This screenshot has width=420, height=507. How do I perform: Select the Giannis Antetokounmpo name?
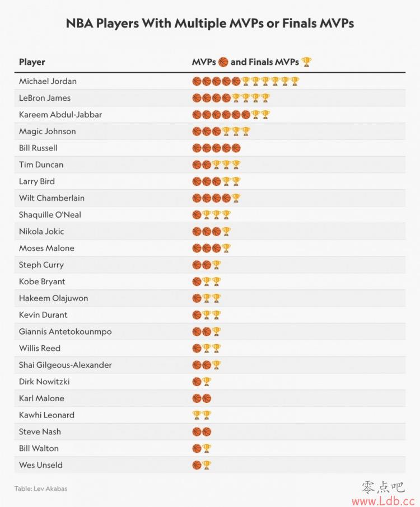tap(65, 331)
